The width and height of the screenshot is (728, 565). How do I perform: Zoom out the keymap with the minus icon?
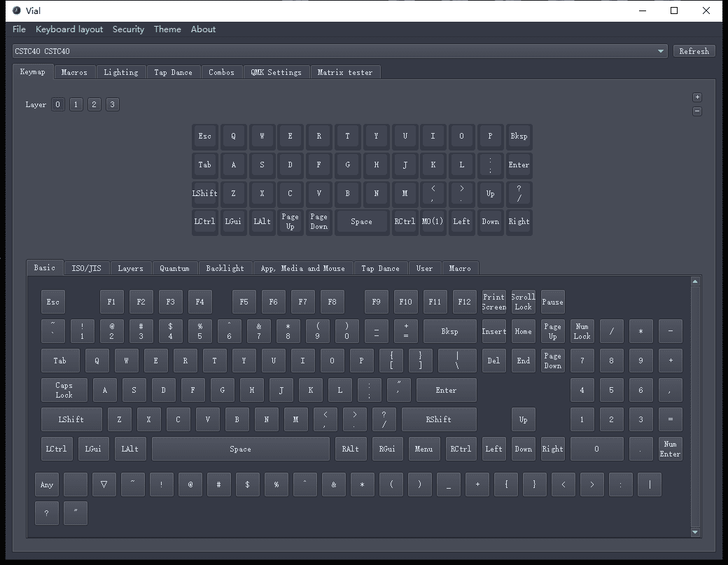pyautogui.click(x=696, y=111)
